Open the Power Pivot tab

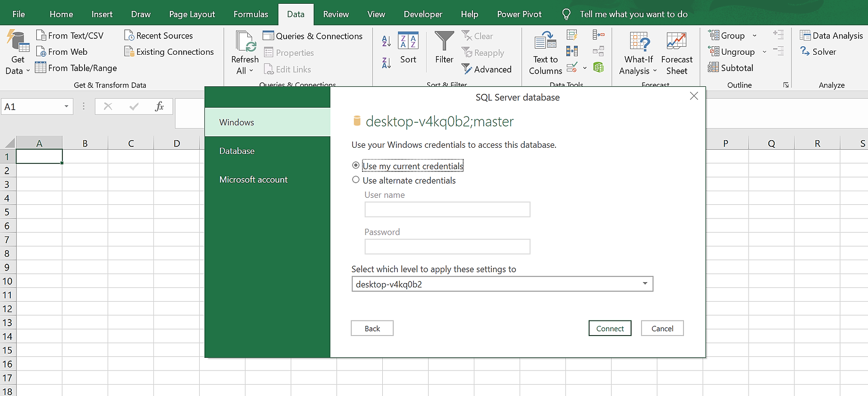coord(519,14)
